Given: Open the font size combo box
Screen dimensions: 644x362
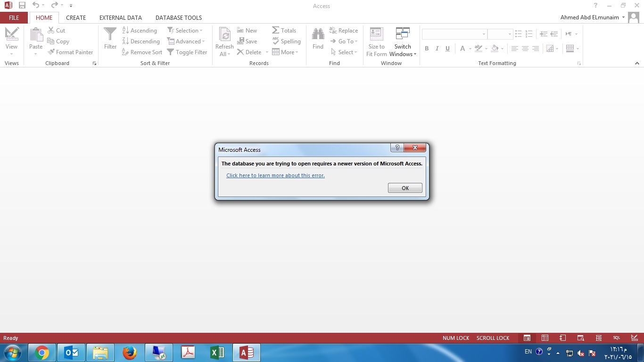Looking at the screenshot, I should 500,34.
